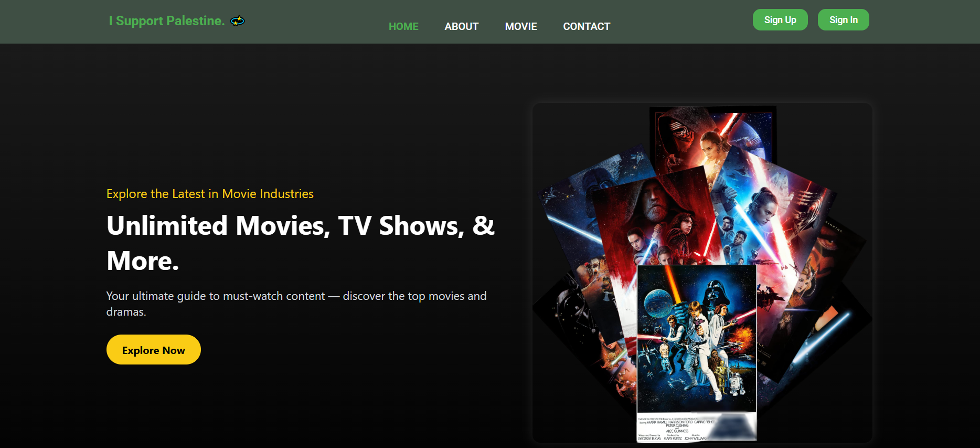Click the 'Unlimited Movies, TV Shows, & More.' heading
Image resolution: width=980 pixels, height=448 pixels.
click(301, 243)
